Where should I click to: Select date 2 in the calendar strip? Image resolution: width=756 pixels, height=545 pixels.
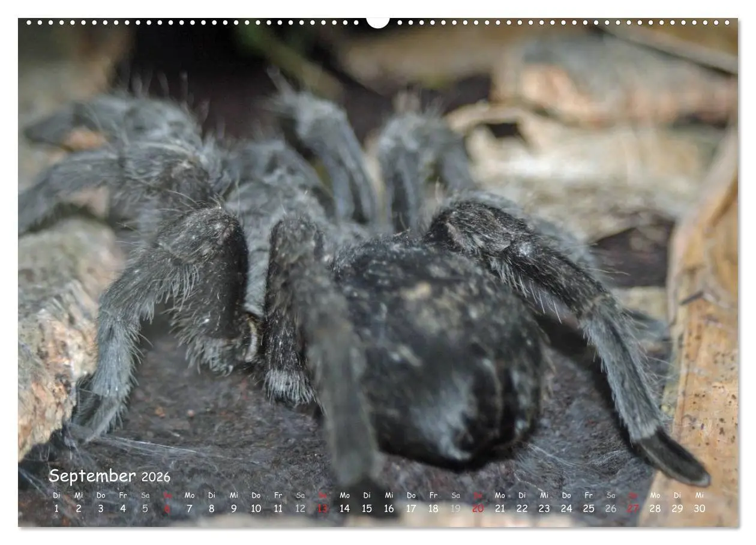point(79,508)
